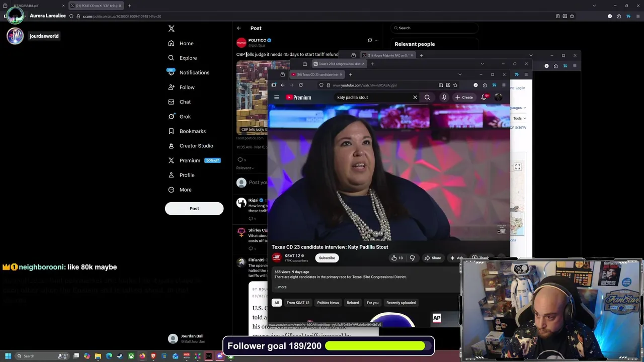Click the X Search box

(434, 28)
